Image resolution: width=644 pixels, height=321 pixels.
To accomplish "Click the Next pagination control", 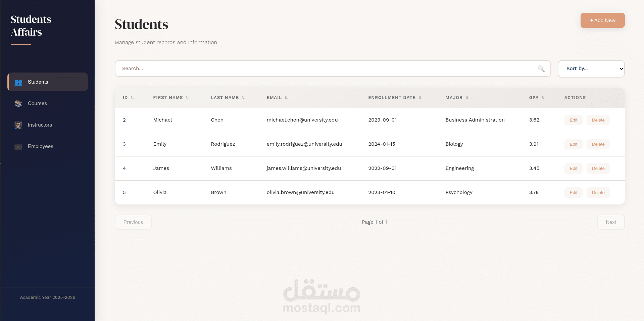I will (x=610, y=222).
